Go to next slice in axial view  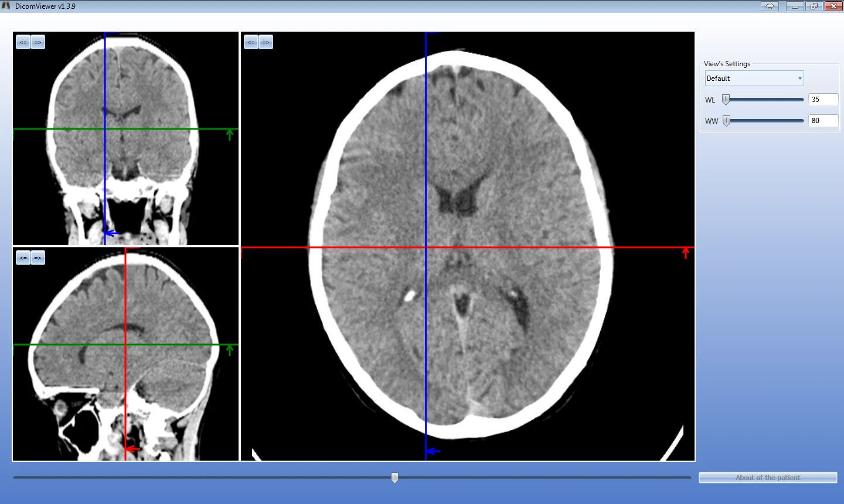click(266, 42)
